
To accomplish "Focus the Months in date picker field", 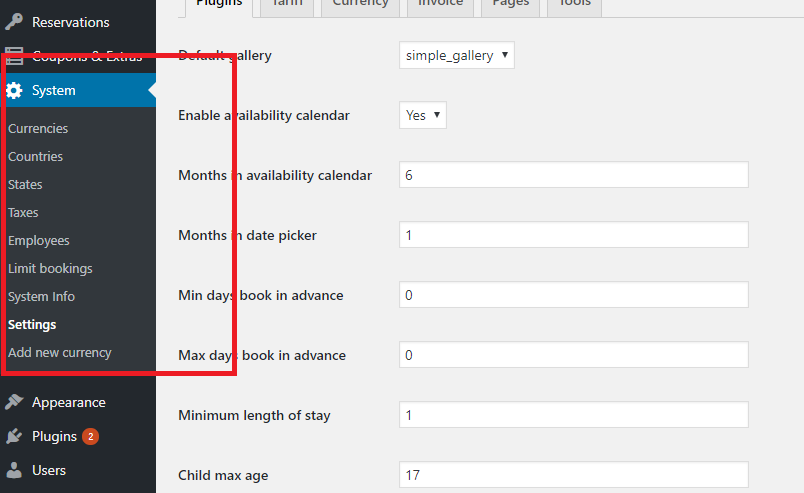I will (573, 235).
